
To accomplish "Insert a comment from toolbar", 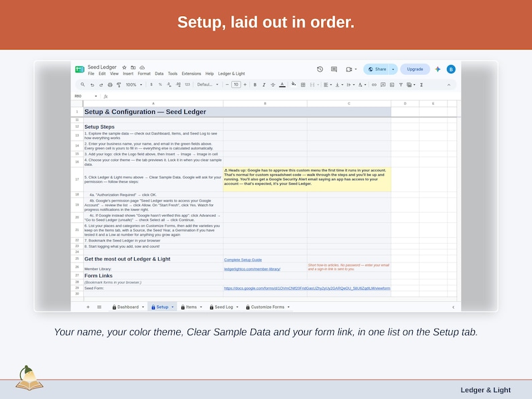I will (x=383, y=85).
